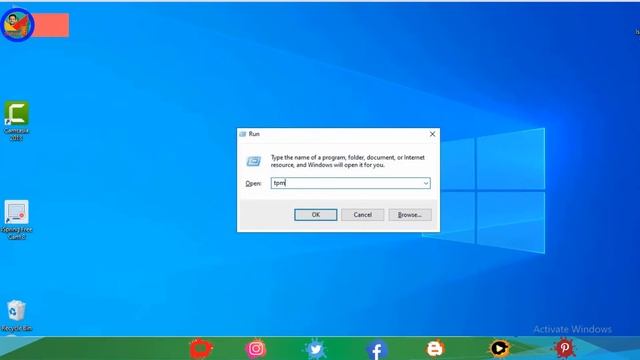The image size is (640, 360).
Task: Click the Run dialog title bar icon
Action: (242, 134)
